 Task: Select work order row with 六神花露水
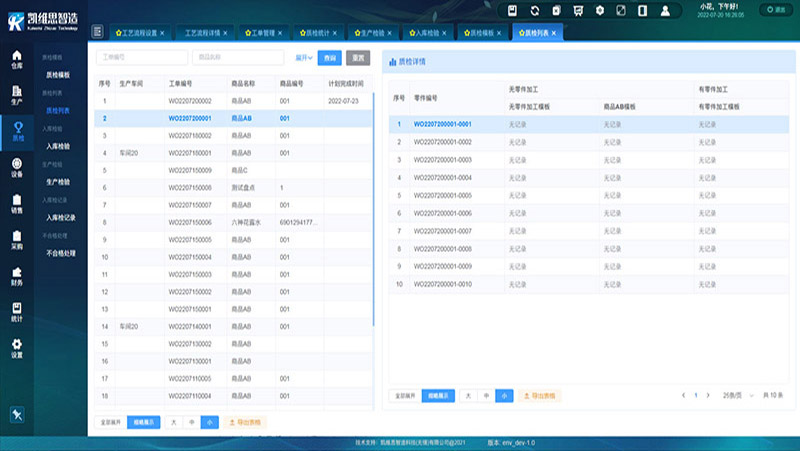click(234, 222)
